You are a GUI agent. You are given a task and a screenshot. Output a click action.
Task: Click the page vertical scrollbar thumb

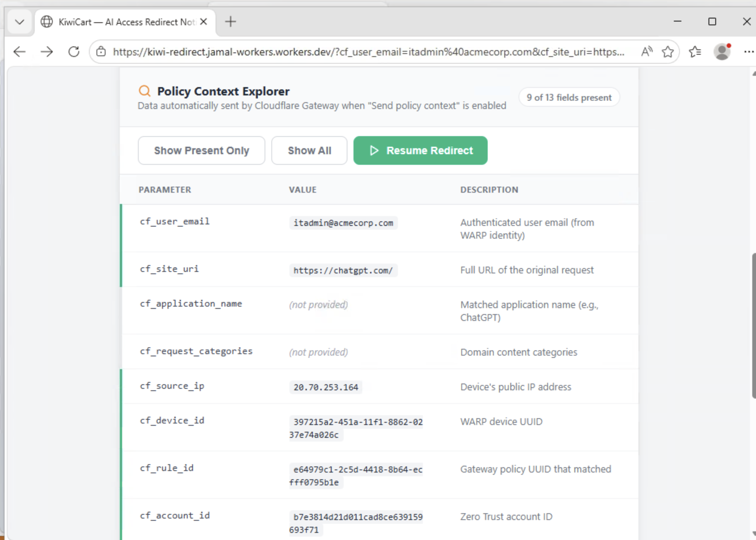(x=754, y=326)
